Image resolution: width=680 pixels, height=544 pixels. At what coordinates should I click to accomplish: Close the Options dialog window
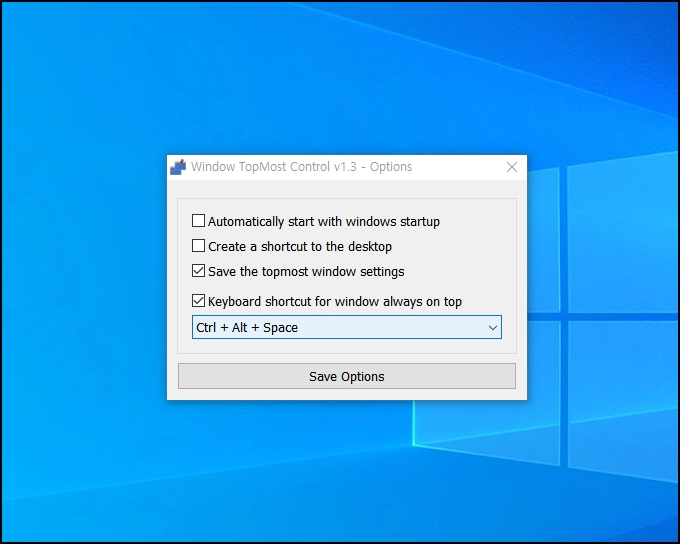tap(512, 167)
